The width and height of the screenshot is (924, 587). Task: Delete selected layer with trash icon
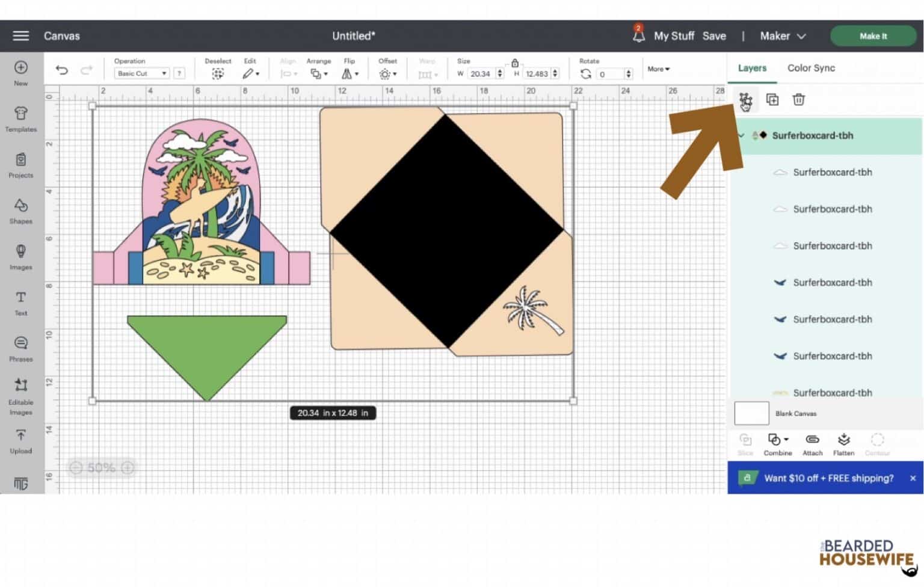798,100
